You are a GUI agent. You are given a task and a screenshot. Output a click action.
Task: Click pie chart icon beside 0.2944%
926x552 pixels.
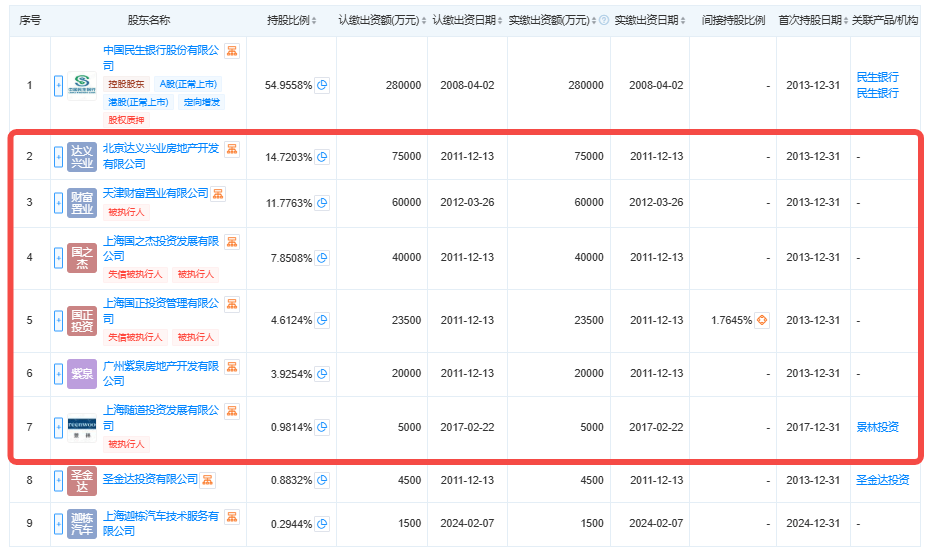322,524
